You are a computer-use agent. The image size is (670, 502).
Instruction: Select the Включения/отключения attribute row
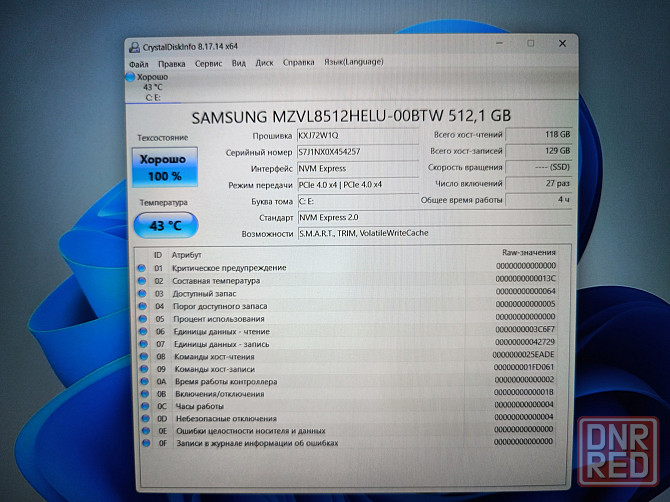347,393
